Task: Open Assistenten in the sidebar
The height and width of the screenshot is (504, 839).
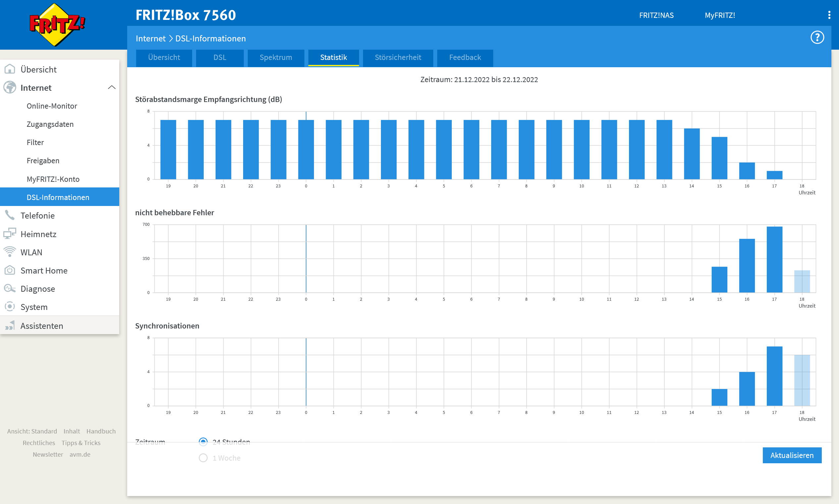Action: [x=41, y=326]
